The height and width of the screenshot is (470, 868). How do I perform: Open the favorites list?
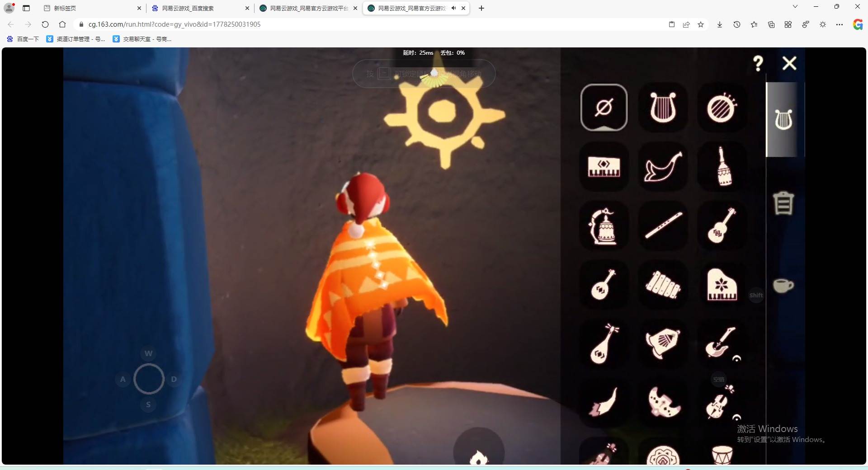click(x=754, y=24)
